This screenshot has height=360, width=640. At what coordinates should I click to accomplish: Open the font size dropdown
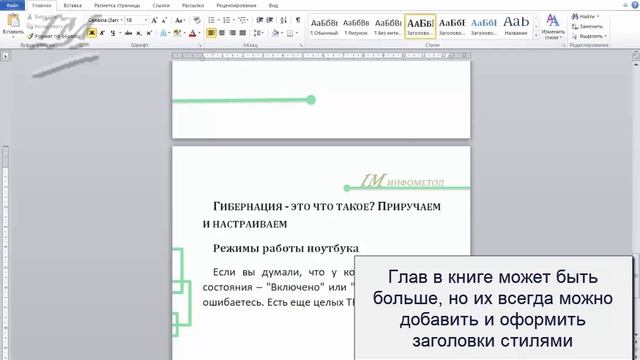point(146,20)
